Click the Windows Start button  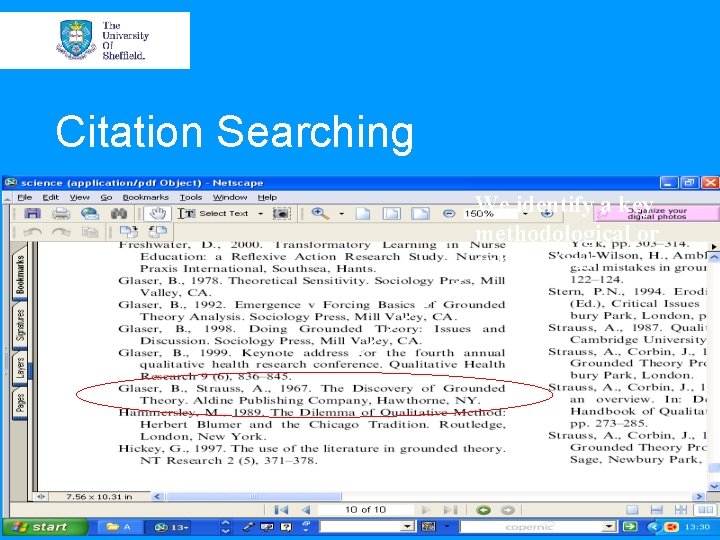point(42,527)
